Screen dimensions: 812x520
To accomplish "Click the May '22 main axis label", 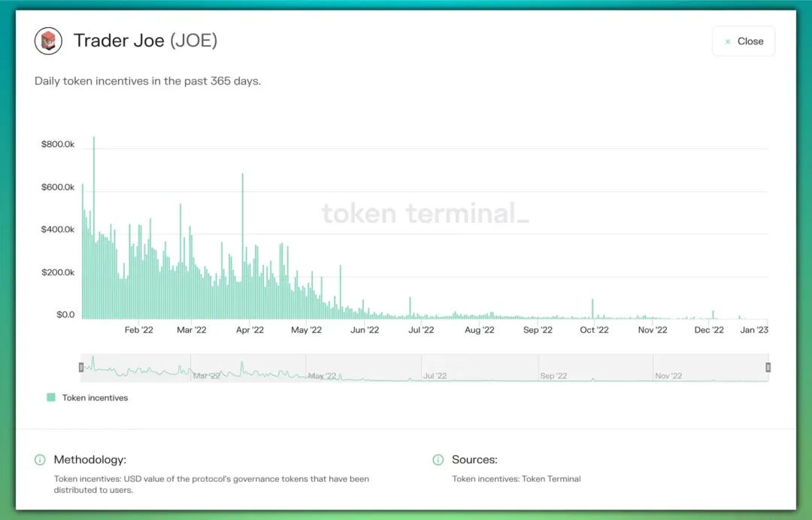I will 307,330.
